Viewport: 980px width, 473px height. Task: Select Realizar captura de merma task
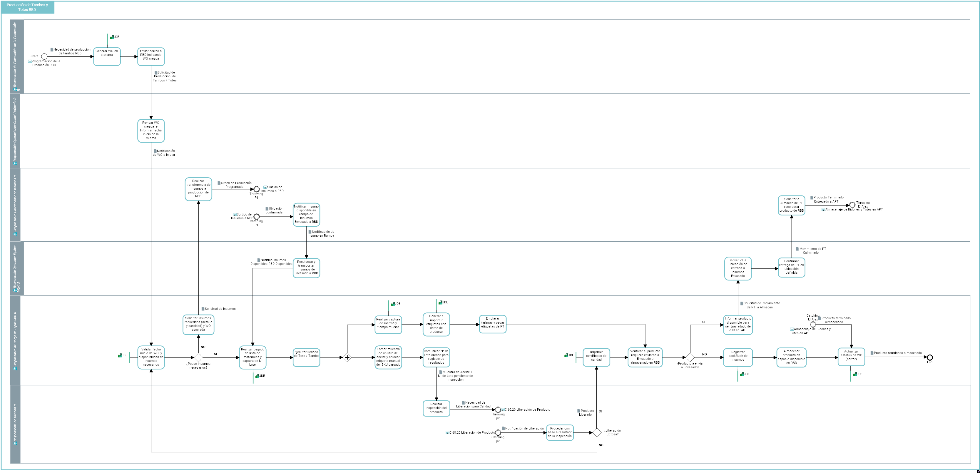(388, 325)
